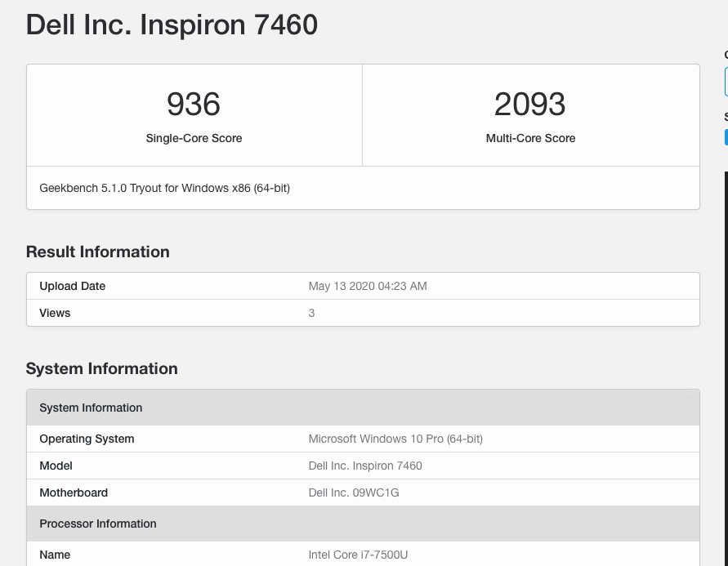Select the model value Dell Inc. Inspiron 7460
Screen dimensions: 728x566
tap(365, 466)
